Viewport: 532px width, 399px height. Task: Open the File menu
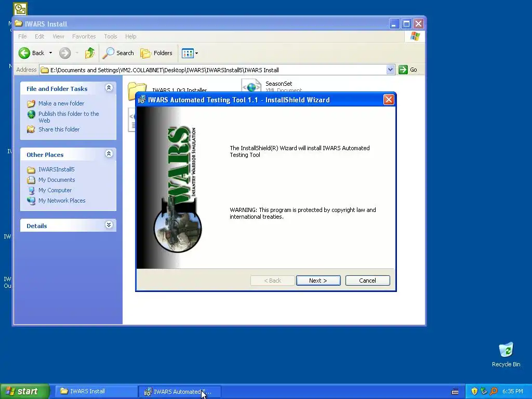22,36
